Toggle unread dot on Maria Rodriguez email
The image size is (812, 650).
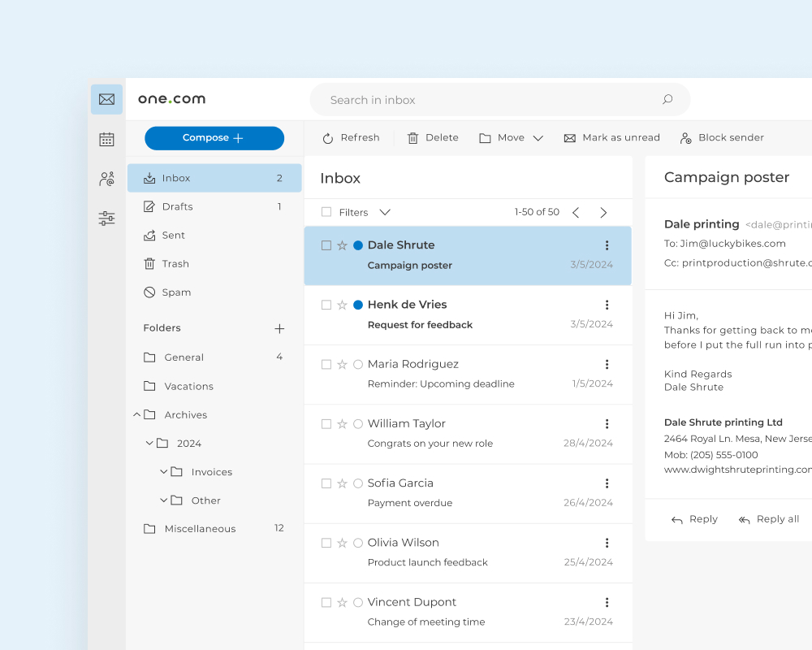pyautogui.click(x=358, y=364)
